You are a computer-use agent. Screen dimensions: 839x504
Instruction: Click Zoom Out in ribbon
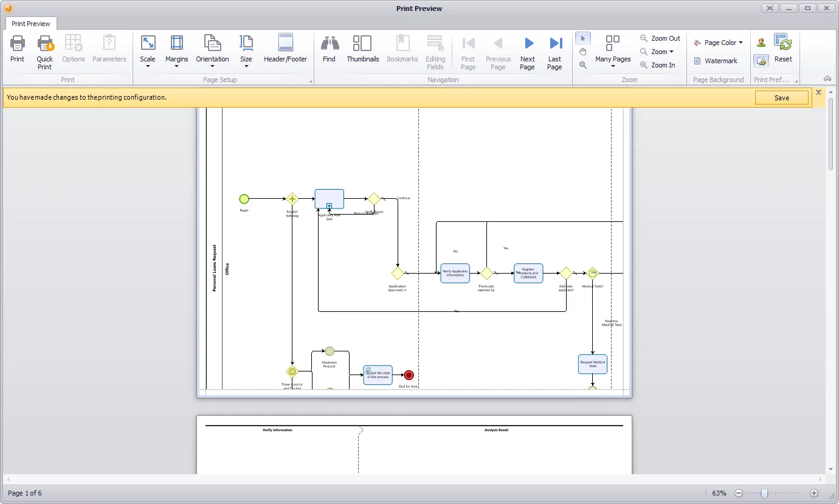point(660,38)
